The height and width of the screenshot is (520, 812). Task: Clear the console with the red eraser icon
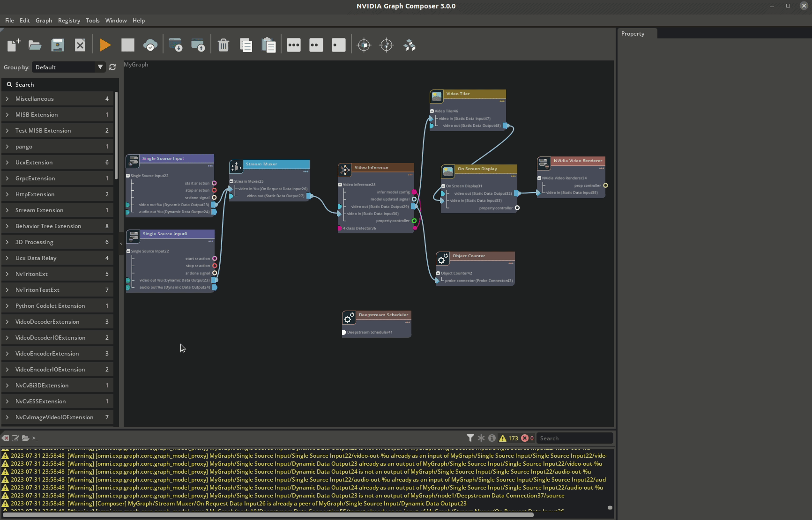[x=5, y=438]
